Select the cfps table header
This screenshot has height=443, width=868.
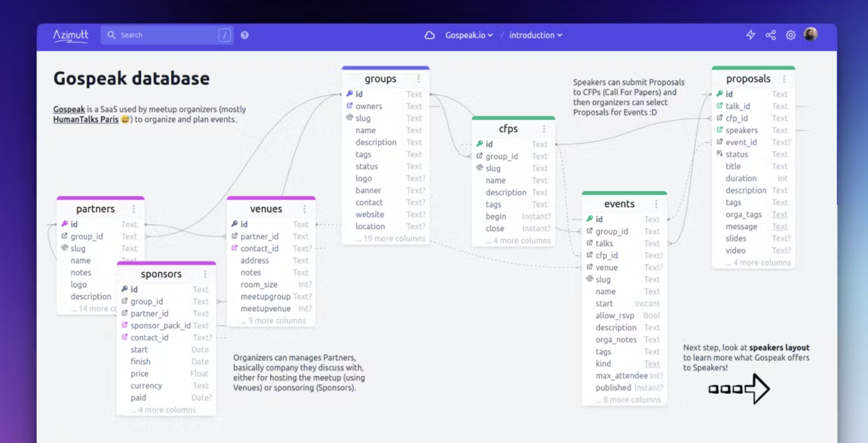tap(513, 129)
